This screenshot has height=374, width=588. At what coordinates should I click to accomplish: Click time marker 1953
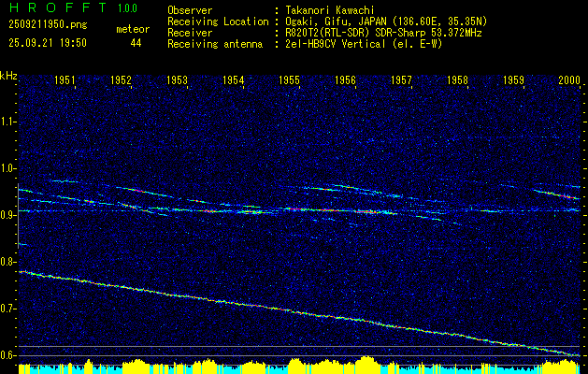177,79
